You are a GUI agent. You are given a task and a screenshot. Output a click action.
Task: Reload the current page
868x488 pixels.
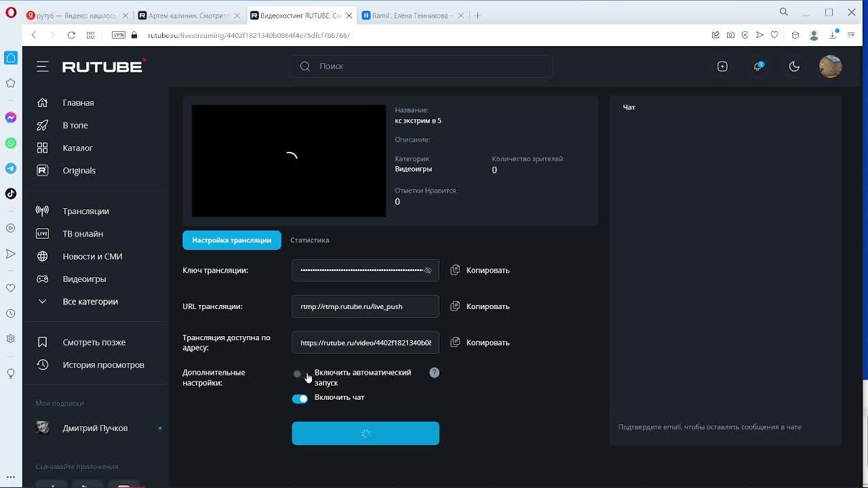[71, 35]
